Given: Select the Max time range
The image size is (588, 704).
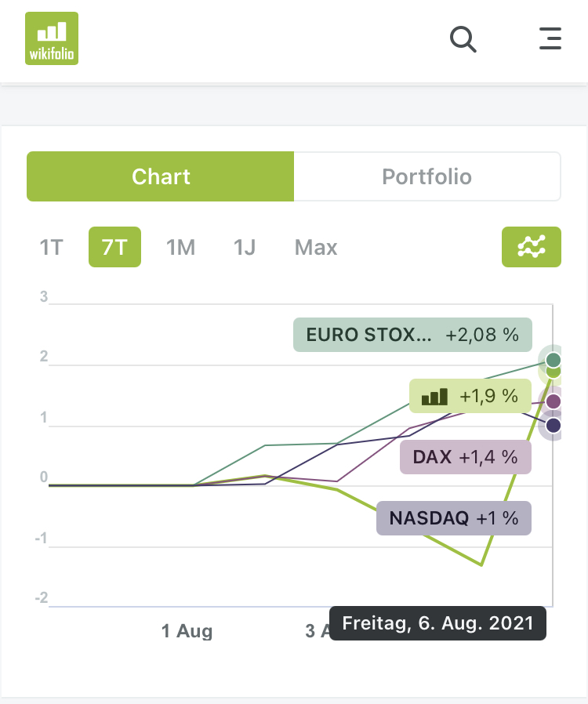Looking at the screenshot, I should pyautogui.click(x=316, y=248).
